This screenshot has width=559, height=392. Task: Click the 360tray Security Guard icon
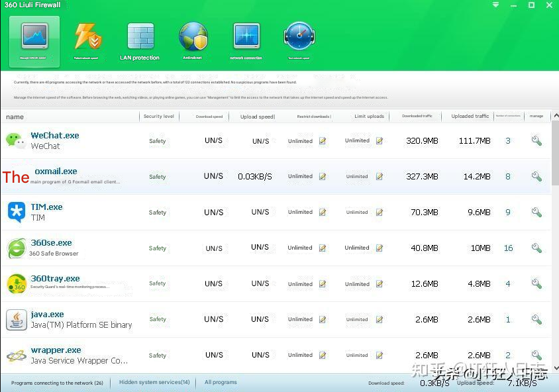(x=17, y=283)
